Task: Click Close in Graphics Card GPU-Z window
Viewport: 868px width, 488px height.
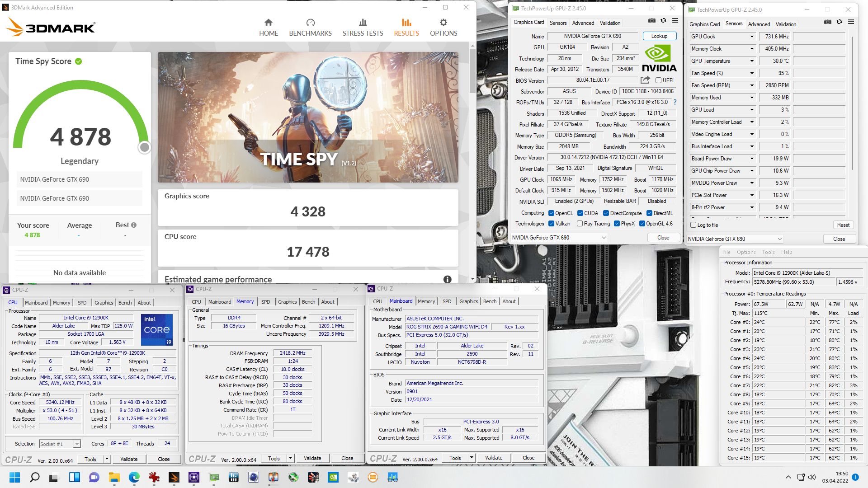Action: [663, 238]
